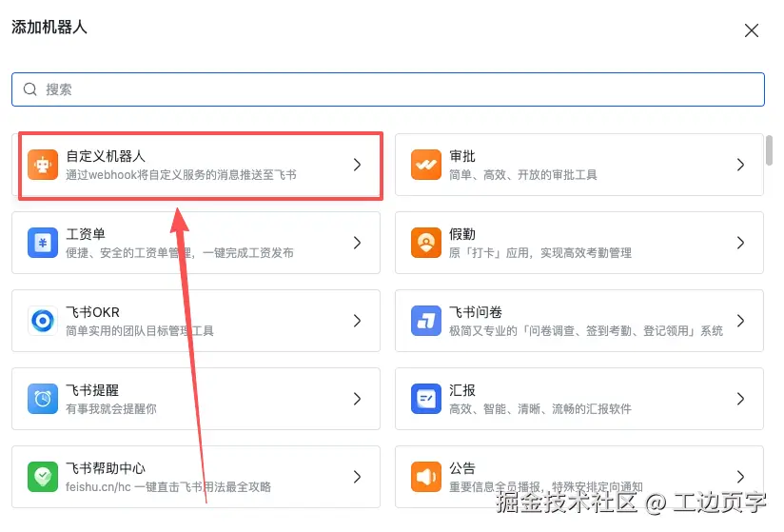The image size is (784, 532).
Task: Click the robot list scrollbar
Action: pyautogui.click(x=769, y=150)
